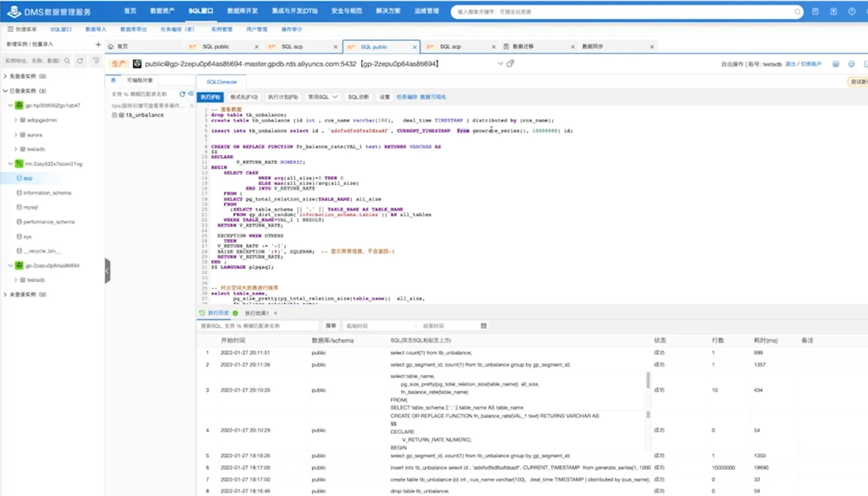Click the rm-2zey532x7ocon21vg instance icon
868x496 pixels.
point(19,163)
